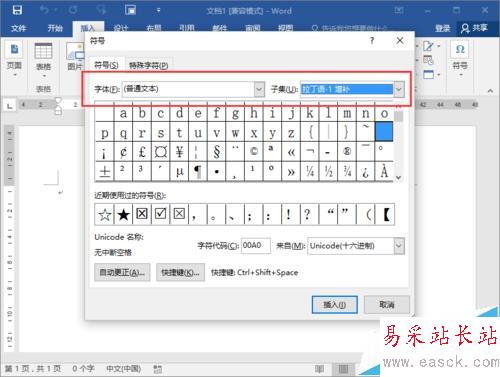Select the ® registered symbol cell
The width and height of the screenshot is (500, 377).
pyautogui.click(x=347, y=152)
